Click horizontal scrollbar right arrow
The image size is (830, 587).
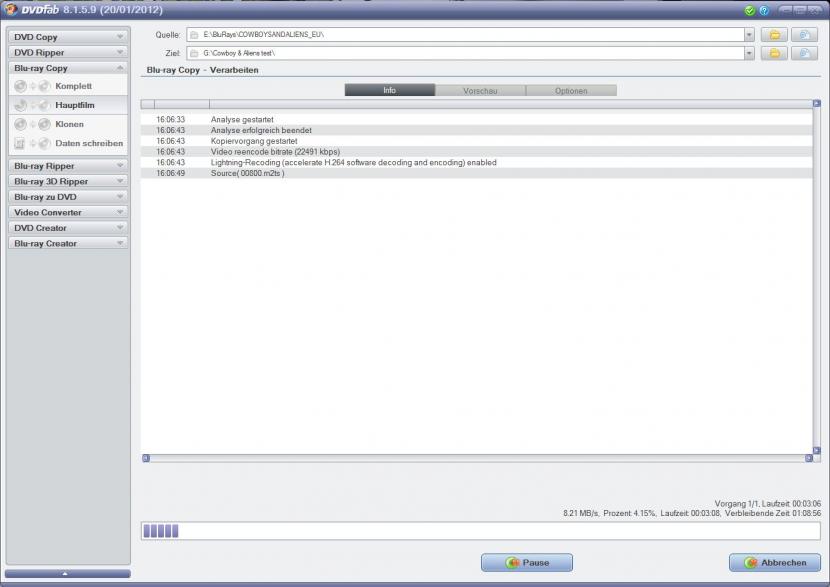coord(809,458)
